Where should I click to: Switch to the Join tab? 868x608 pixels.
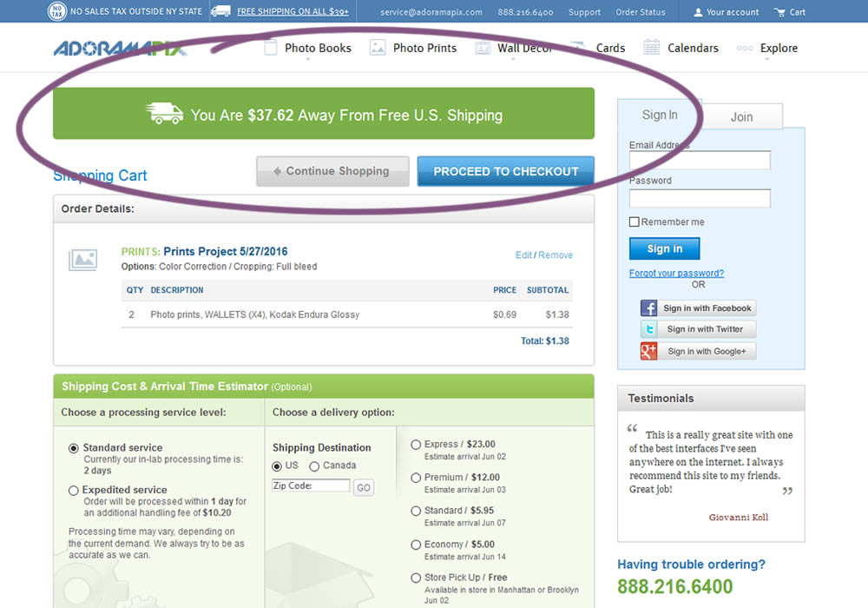tap(741, 117)
